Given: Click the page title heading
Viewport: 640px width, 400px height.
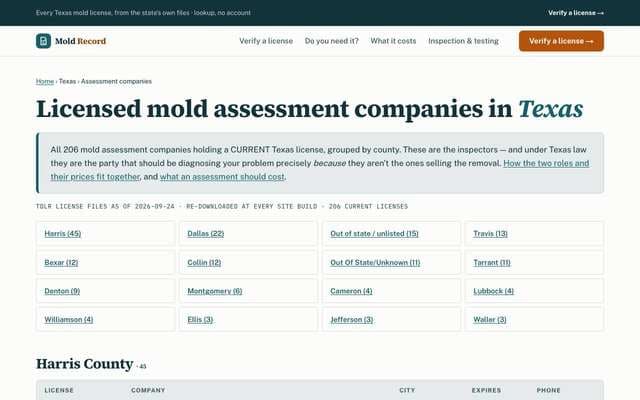Looking at the screenshot, I should [309, 109].
